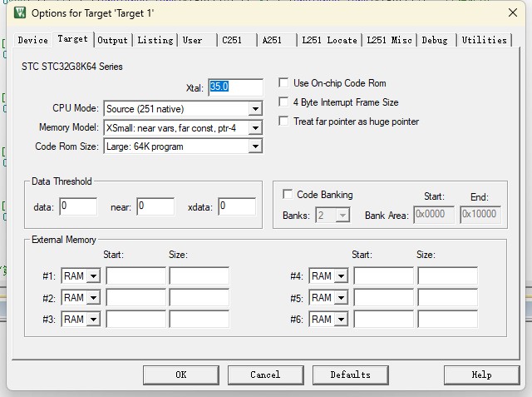Expand the Memory Model dropdown
The width and height of the screenshot is (532, 397).
click(x=183, y=127)
